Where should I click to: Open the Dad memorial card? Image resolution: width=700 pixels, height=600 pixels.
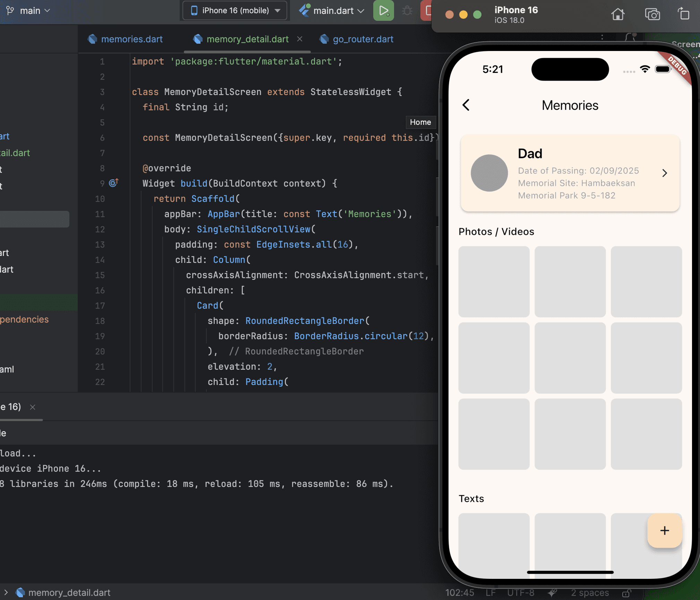pos(570,173)
